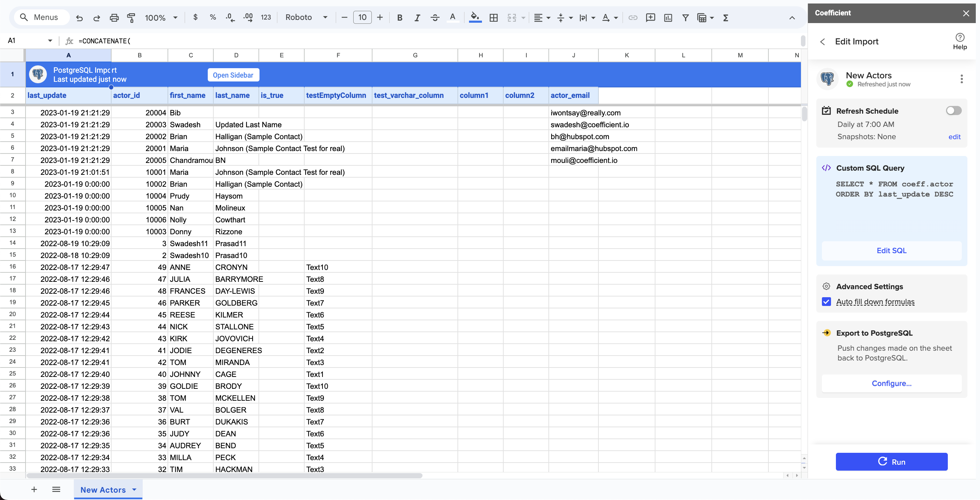The width and height of the screenshot is (980, 500).
Task: Add a new sheet with plus
Action: pos(34,490)
